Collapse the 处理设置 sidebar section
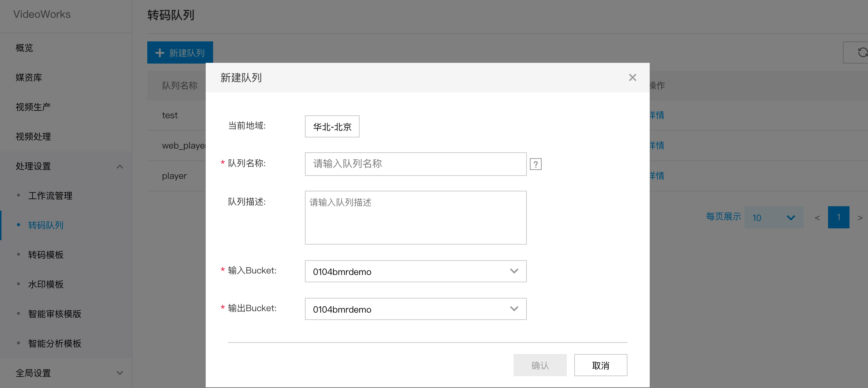Image resolution: width=868 pixels, height=388 pixels. [x=120, y=166]
